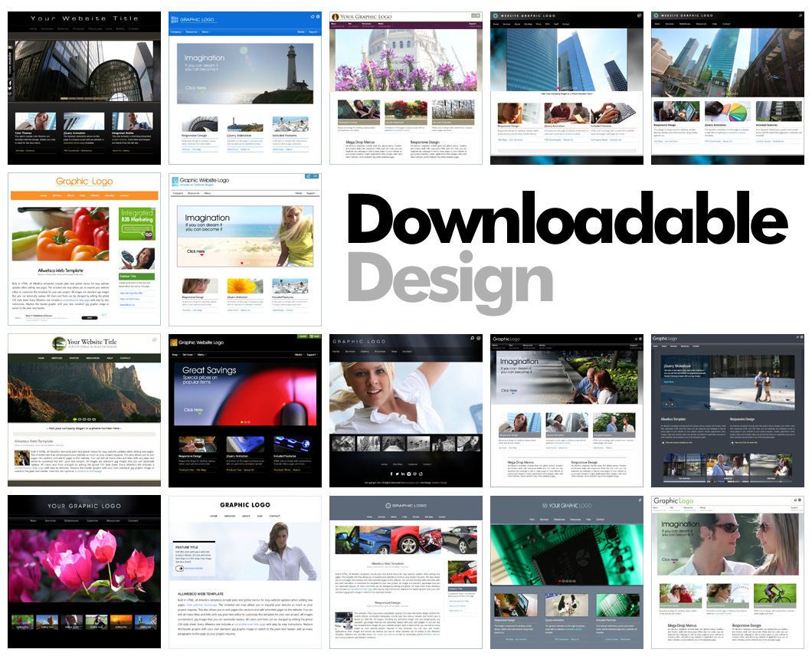Open the Company dropdown in the blue navbar
812x659 pixels.
[x=175, y=31]
